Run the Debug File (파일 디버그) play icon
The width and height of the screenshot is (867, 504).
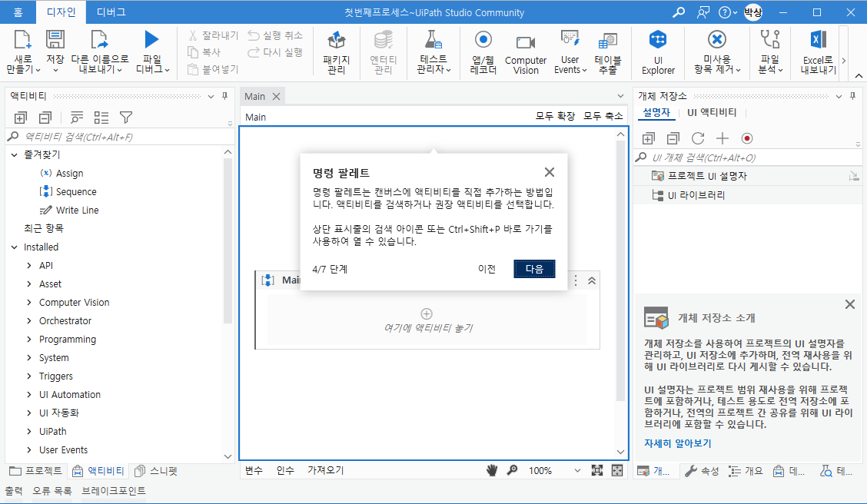pos(151,39)
